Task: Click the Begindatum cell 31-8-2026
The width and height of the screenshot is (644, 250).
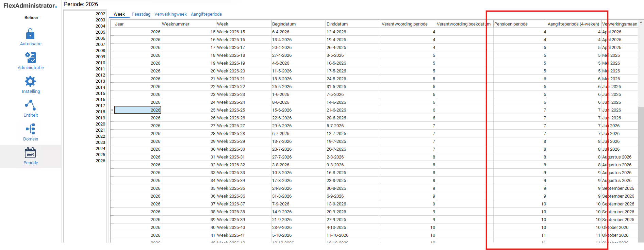Action: (298, 196)
